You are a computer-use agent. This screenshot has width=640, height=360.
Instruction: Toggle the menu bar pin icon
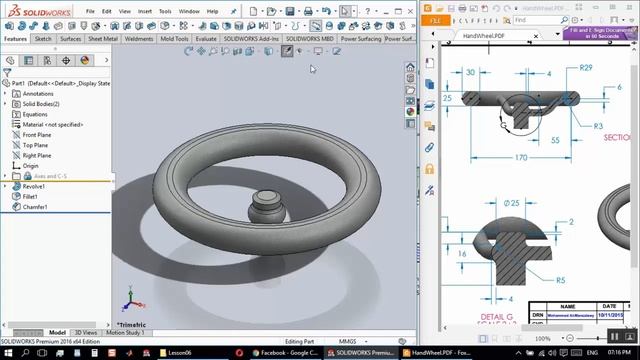pos(233,11)
